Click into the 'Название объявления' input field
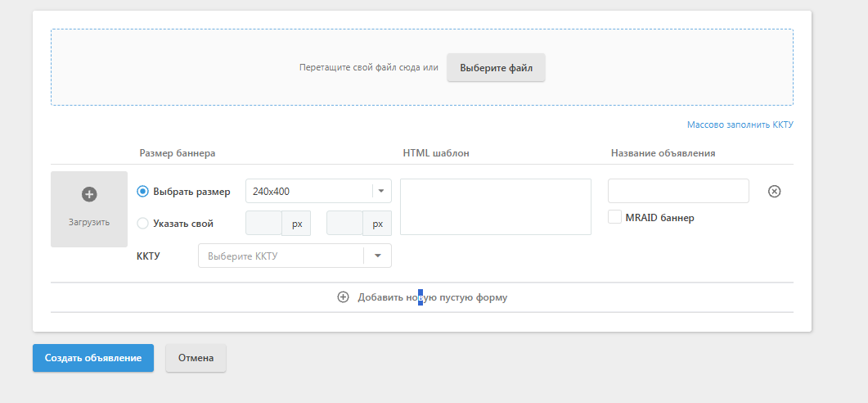This screenshot has width=868, height=403. [x=678, y=191]
